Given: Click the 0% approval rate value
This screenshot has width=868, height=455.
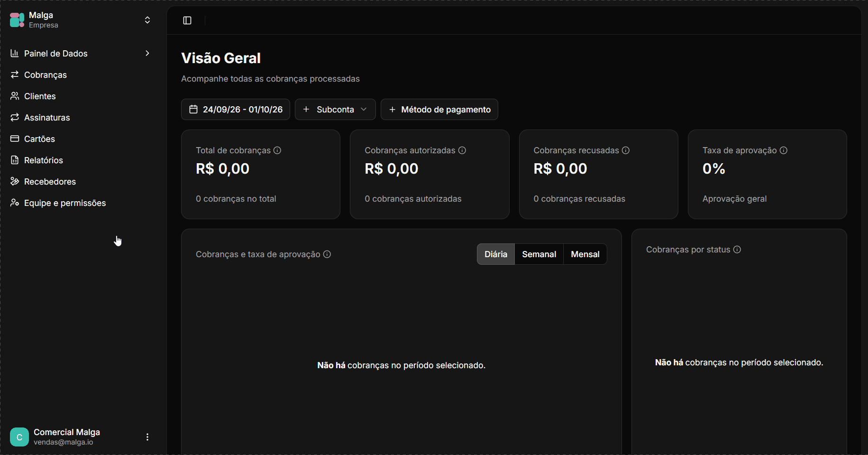Looking at the screenshot, I should pyautogui.click(x=714, y=168).
